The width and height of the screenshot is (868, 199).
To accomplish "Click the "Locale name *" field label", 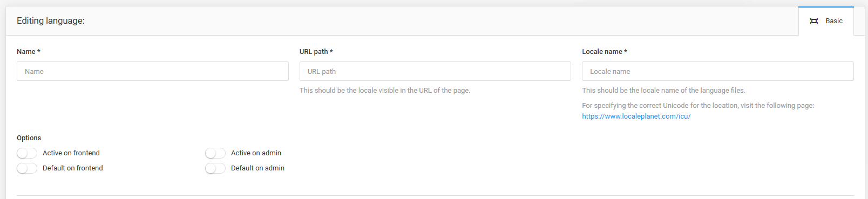I will (605, 52).
